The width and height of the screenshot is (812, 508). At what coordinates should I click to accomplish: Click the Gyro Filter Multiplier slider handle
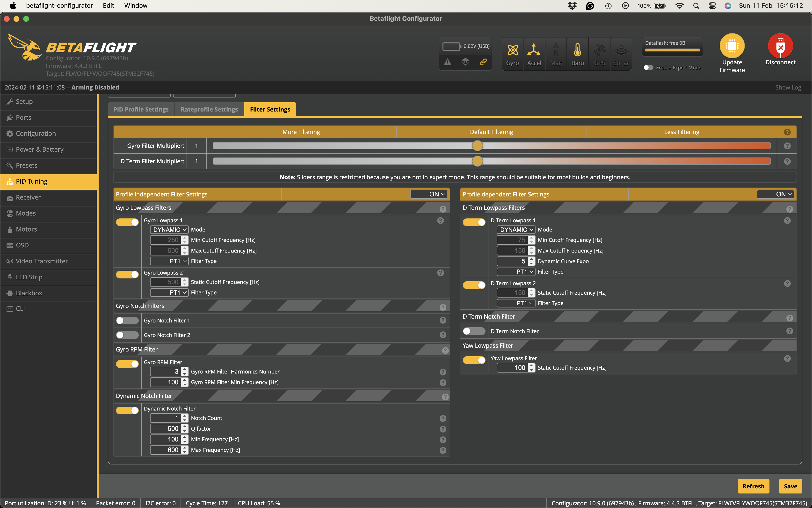[x=477, y=146]
